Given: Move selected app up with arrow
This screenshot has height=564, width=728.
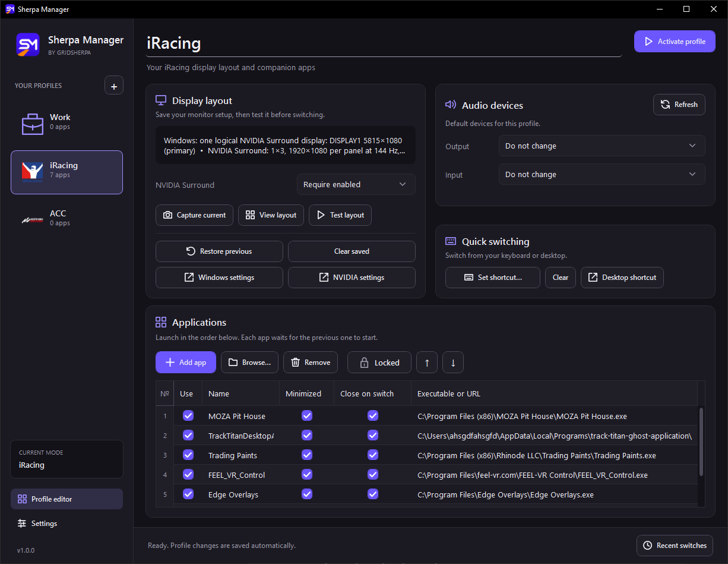Looking at the screenshot, I should tap(427, 363).
